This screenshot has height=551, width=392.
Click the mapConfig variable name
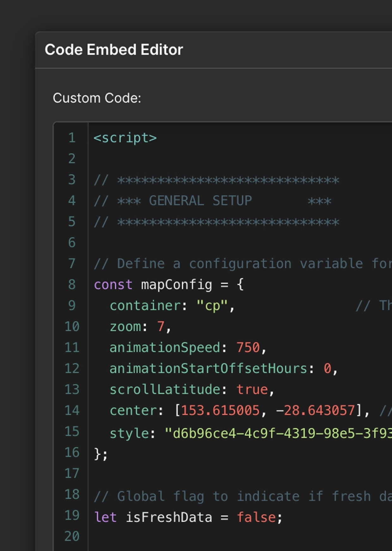tap(176, 285)
